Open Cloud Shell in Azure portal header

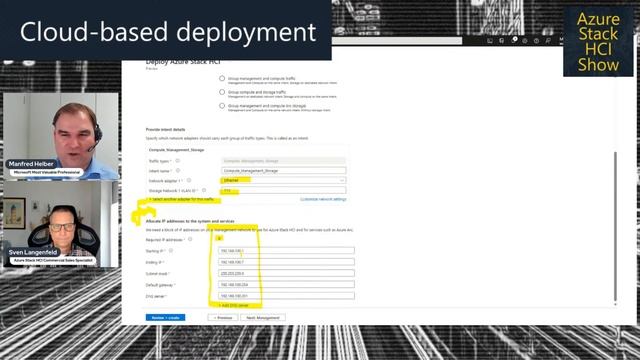coord(490,40)
